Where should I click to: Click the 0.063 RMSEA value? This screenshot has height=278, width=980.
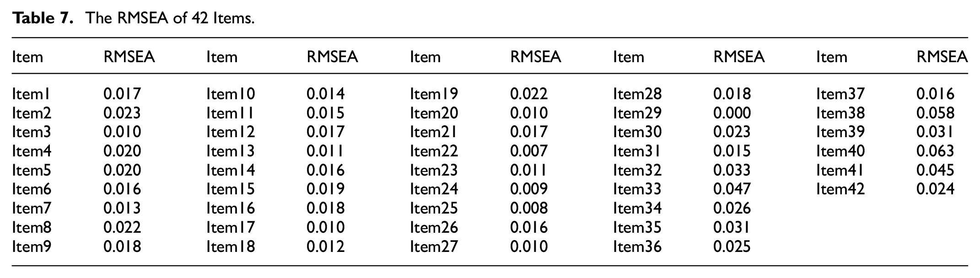pyautogui.click(x=935, y=151)
